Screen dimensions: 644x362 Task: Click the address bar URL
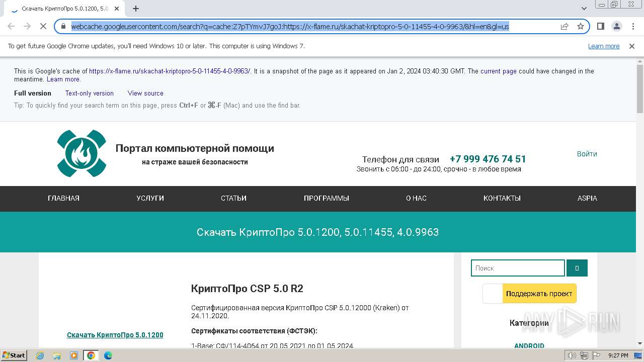(x=290, y=26)
